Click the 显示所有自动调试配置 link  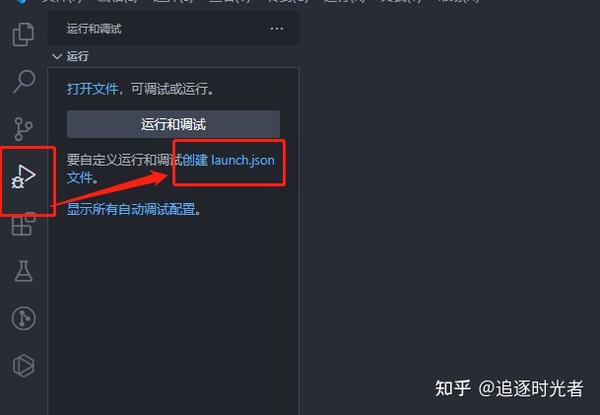tap(131, 209)
